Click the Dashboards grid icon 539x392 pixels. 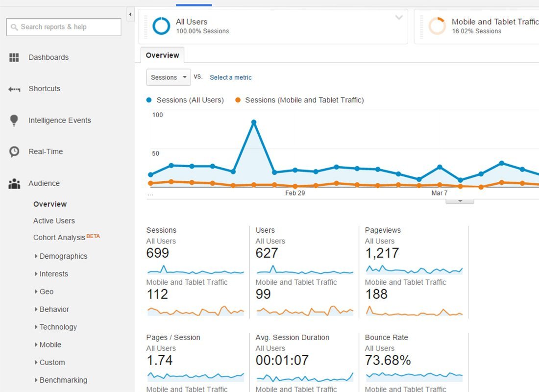pos(14,57)
